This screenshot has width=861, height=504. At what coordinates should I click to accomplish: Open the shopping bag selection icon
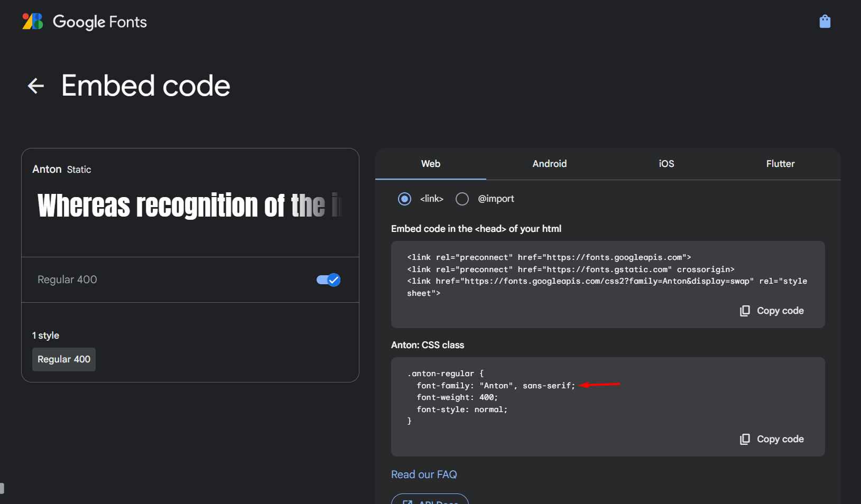pyautogui.click(x=825, y=21)
